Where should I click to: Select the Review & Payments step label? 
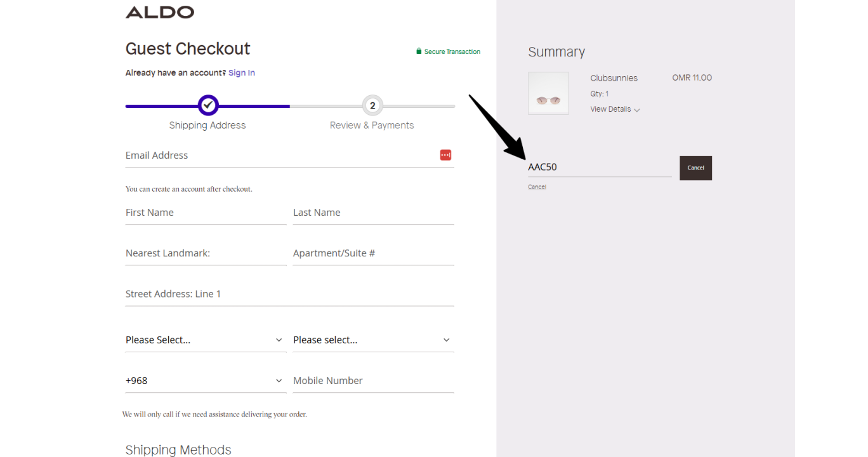pos(372,126)
